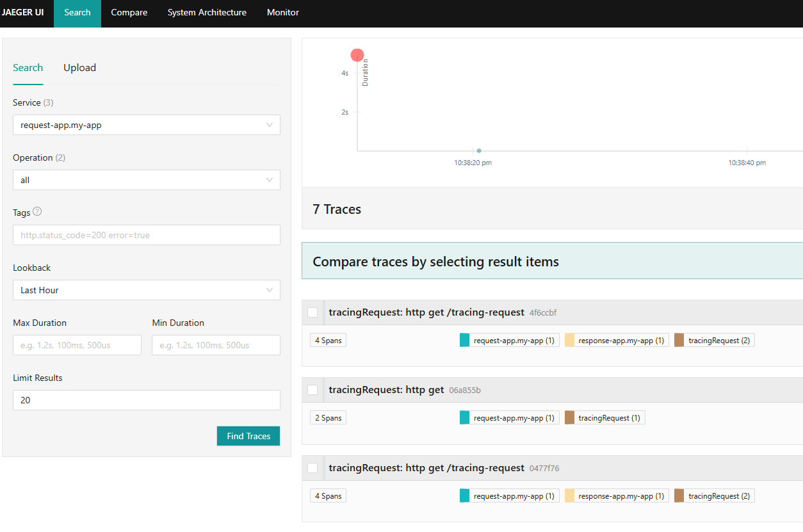The image size is (803, 532).
Task: Click request-app.my-app (1) tag in trace 0477f76
Action: click(x=510, y=496)
